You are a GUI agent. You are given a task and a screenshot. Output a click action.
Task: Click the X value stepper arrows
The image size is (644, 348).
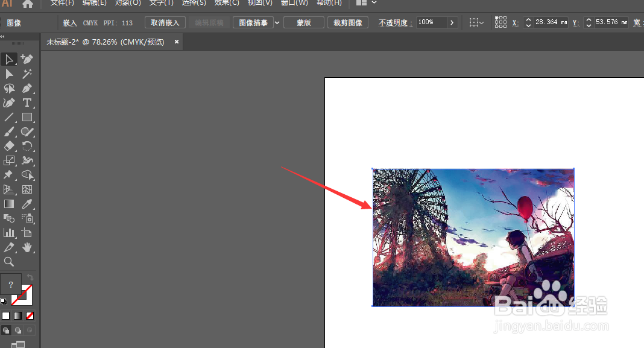click(x=529, y=22)
